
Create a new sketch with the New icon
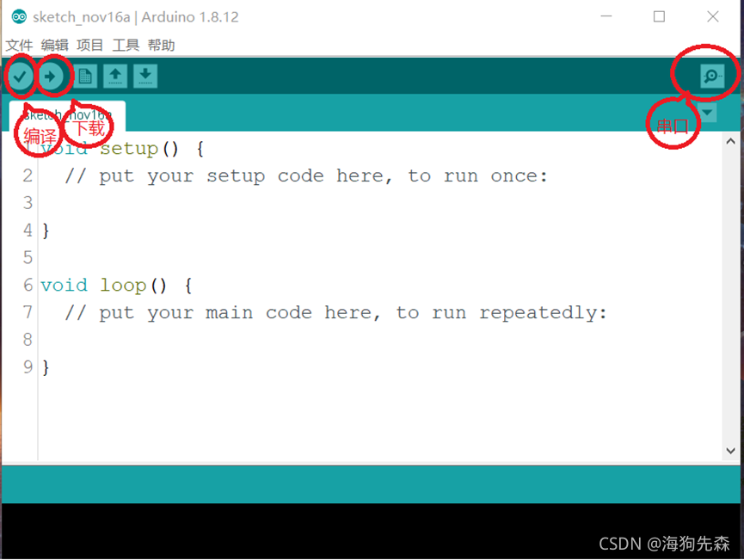click(x=85, y=76)
